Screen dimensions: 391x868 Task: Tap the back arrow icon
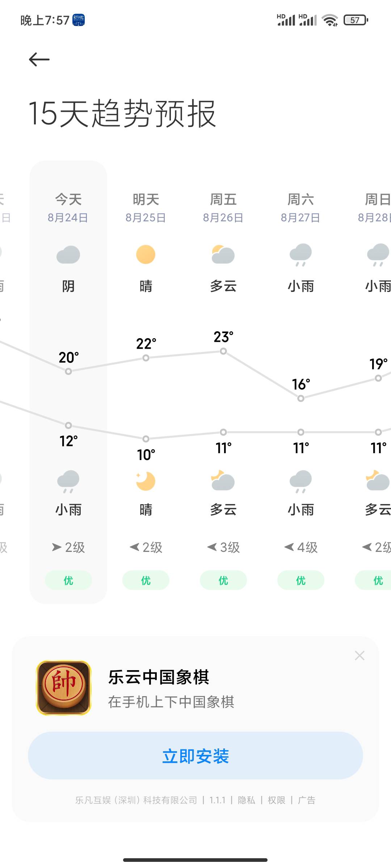point(39,59)
